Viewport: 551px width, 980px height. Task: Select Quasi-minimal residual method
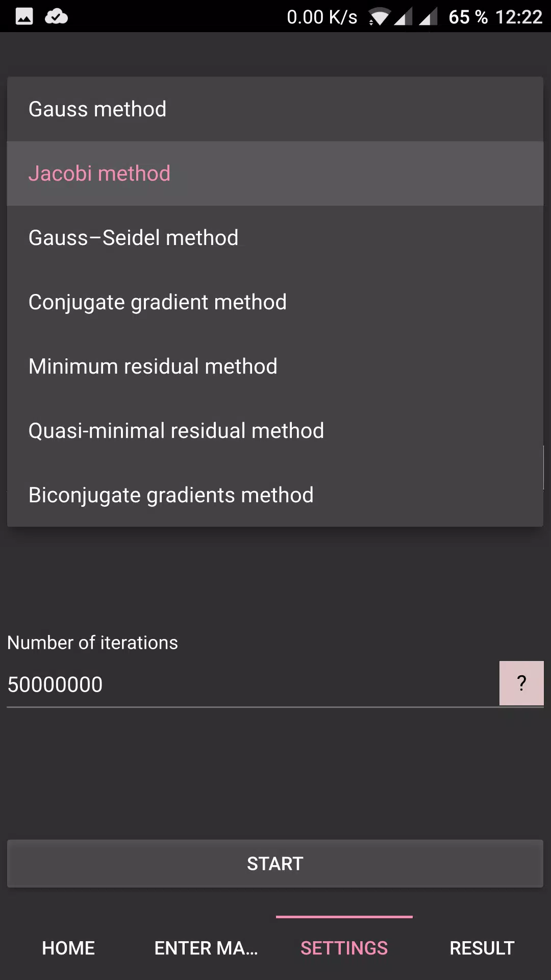point(275,431)
